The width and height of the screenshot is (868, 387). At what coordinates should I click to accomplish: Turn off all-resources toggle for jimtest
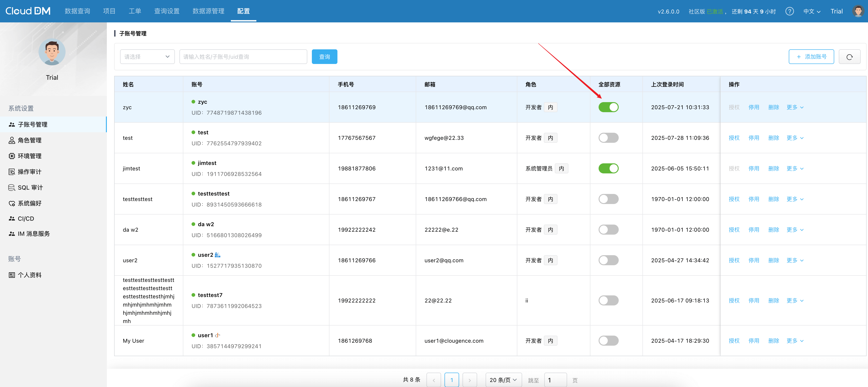[608, 169]
